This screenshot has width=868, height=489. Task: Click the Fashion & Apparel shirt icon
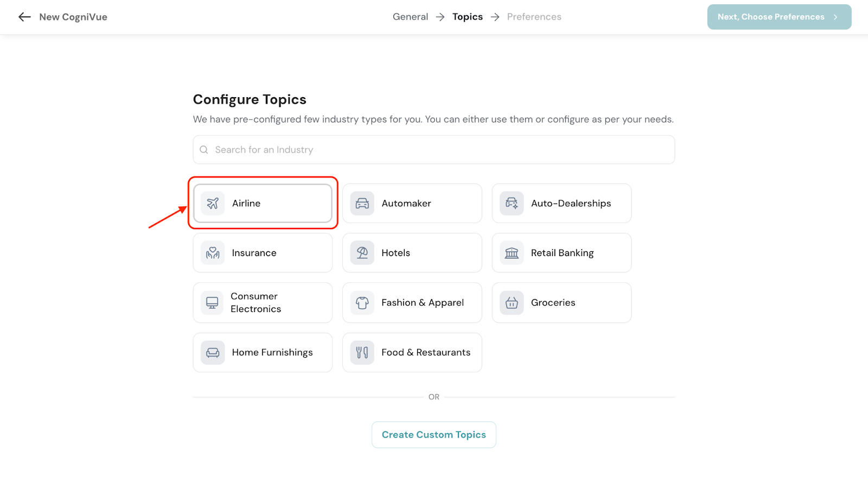coord(362,303)
